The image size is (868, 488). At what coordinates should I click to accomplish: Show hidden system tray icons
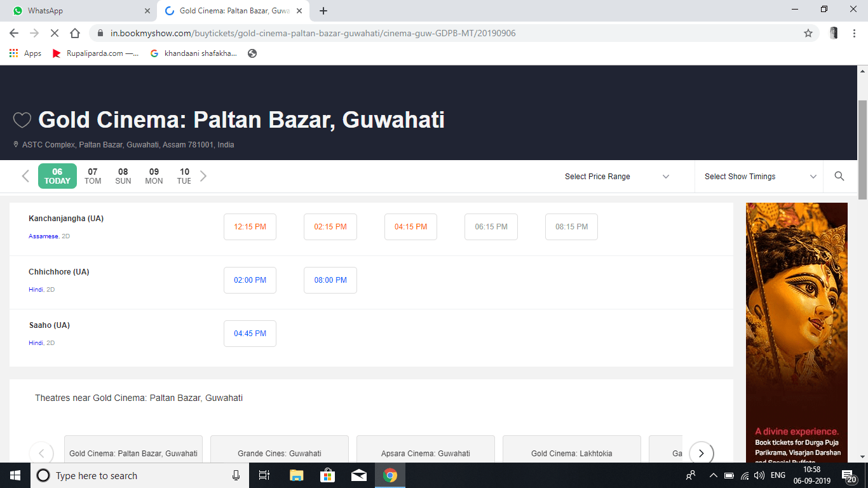click(x=713, y=475)
